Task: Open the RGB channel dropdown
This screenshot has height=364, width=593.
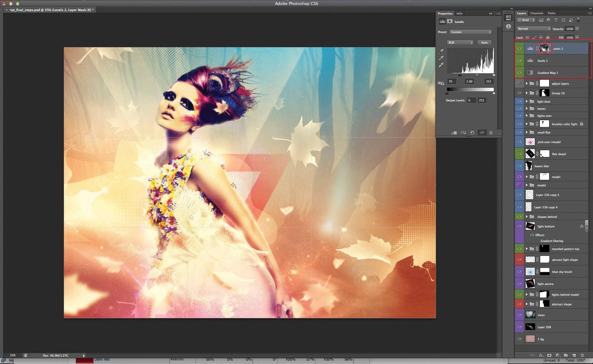Action: pyautogui.click(x=460, y=43)
